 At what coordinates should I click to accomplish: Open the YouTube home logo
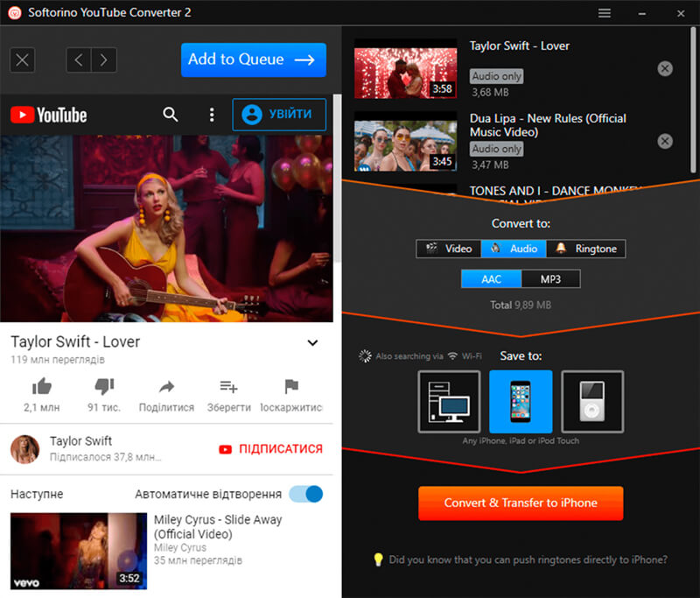[49, 115]
